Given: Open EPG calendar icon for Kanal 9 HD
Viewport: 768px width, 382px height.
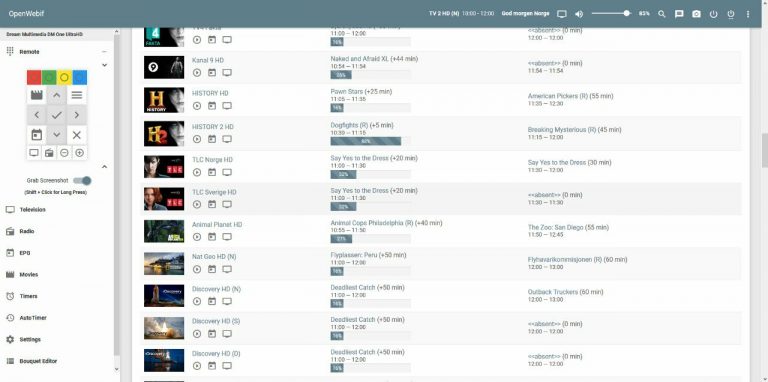Looking at the screenshot, I should click(212, 72).
